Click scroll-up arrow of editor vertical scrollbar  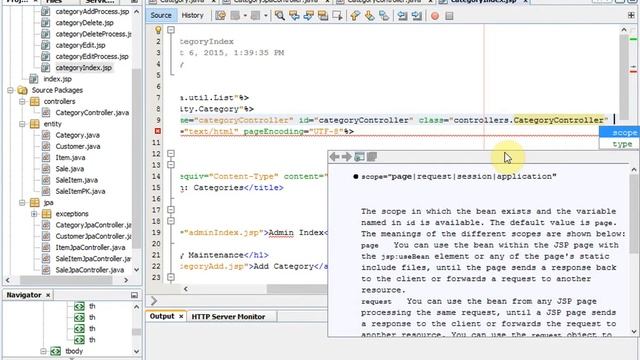(x=624, y=30)
